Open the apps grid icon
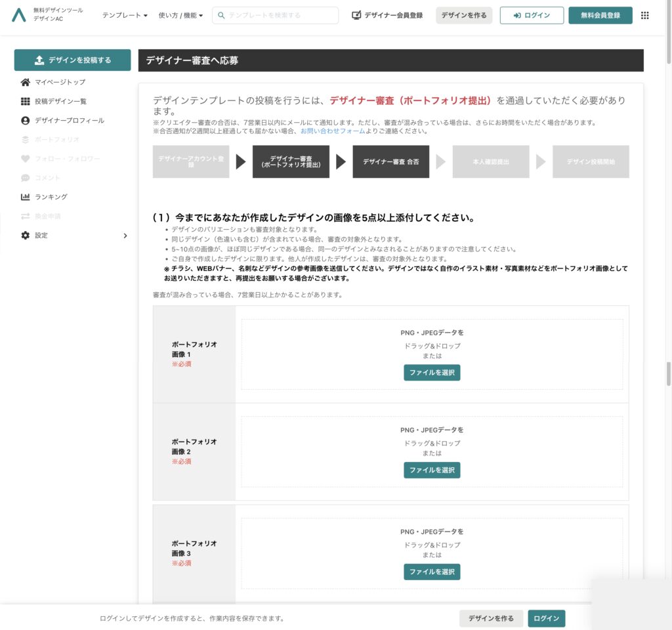The image size is (672, 630). coord(644,15)
